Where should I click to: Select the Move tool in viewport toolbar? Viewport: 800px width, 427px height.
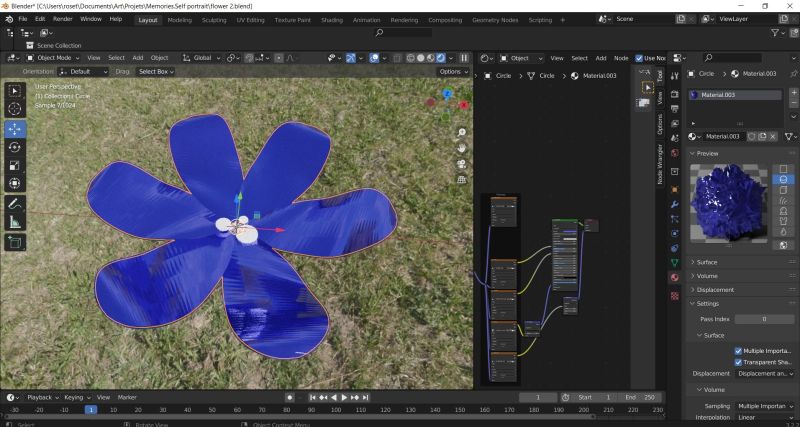tap(15, 129)
